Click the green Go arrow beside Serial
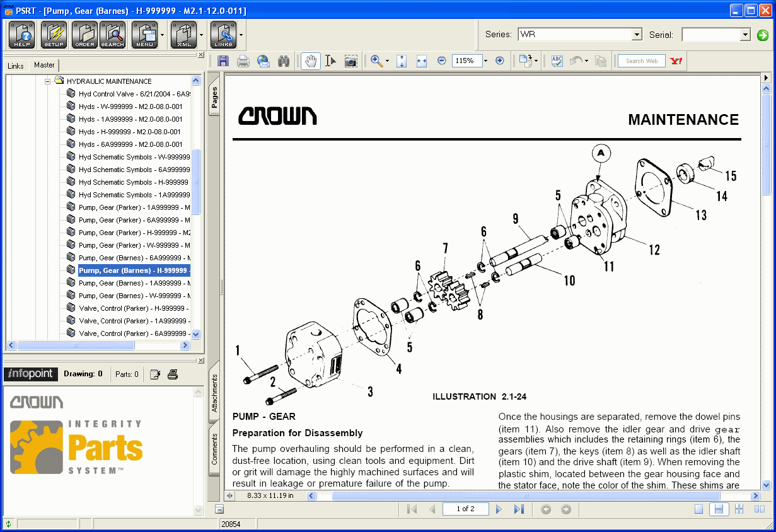Image resolution: width=776 pixels, height=532 pixels. click(763, 35)
